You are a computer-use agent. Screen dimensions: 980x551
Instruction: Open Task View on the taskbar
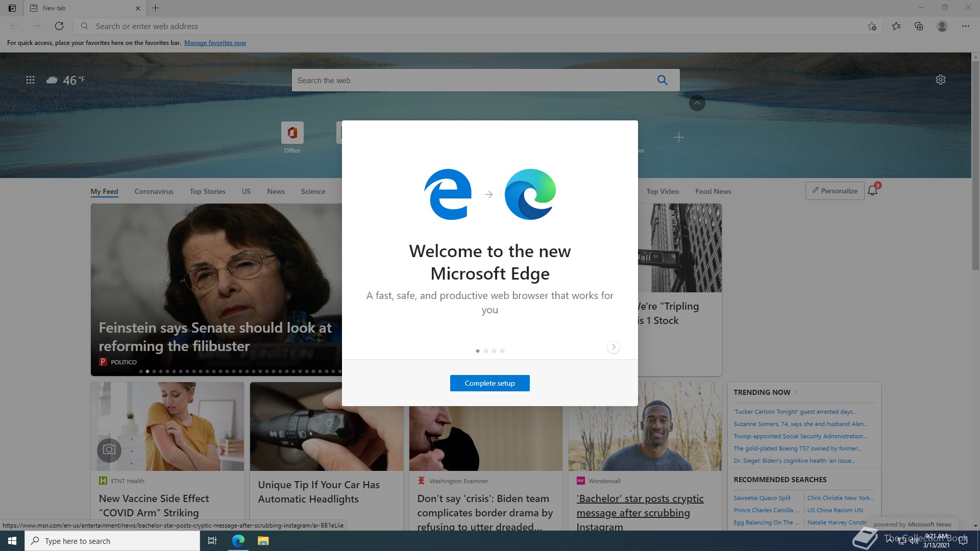tap(212, 541)
